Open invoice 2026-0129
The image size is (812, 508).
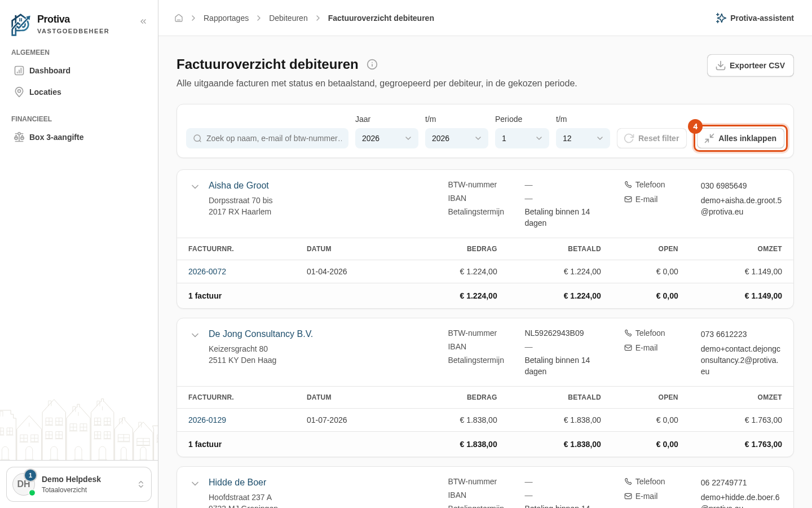(x=207, y=420)
